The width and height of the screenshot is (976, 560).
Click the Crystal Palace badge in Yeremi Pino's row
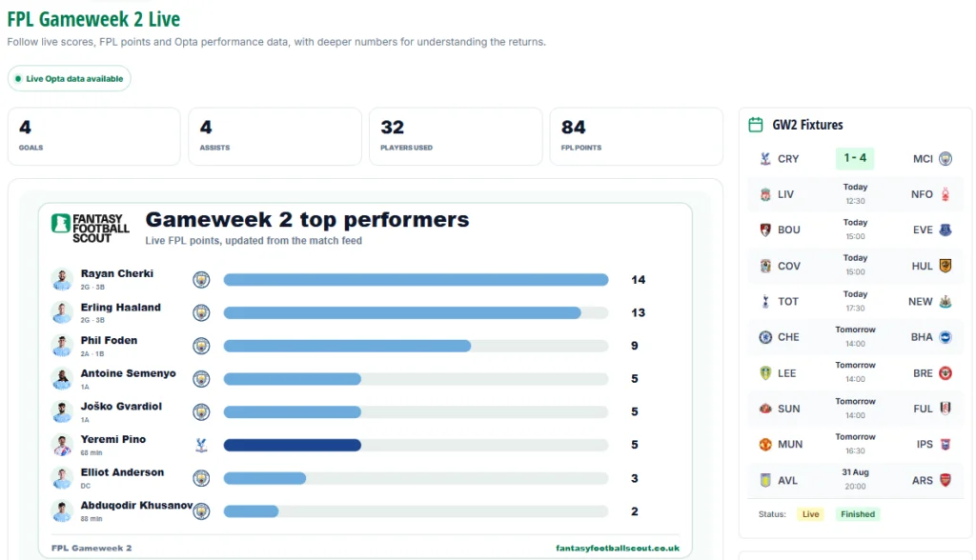tap(201, 445)
